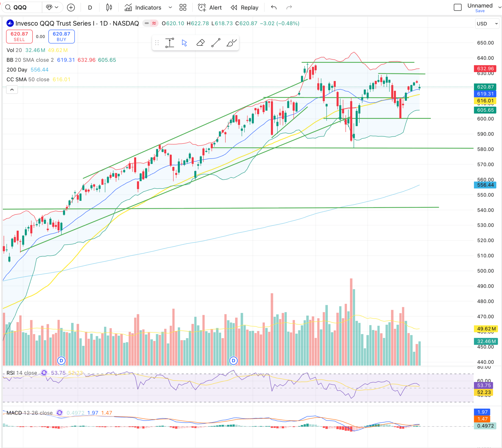502x448 pixels.
Task: Click the 620.87 SELL button
Action: 19,37
